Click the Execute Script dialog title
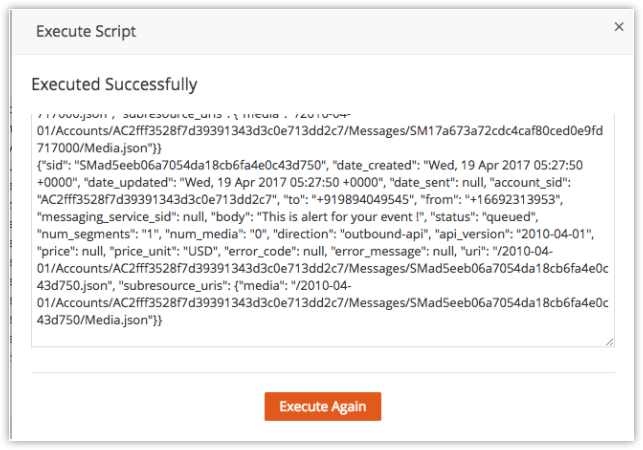 click(86, 32)
